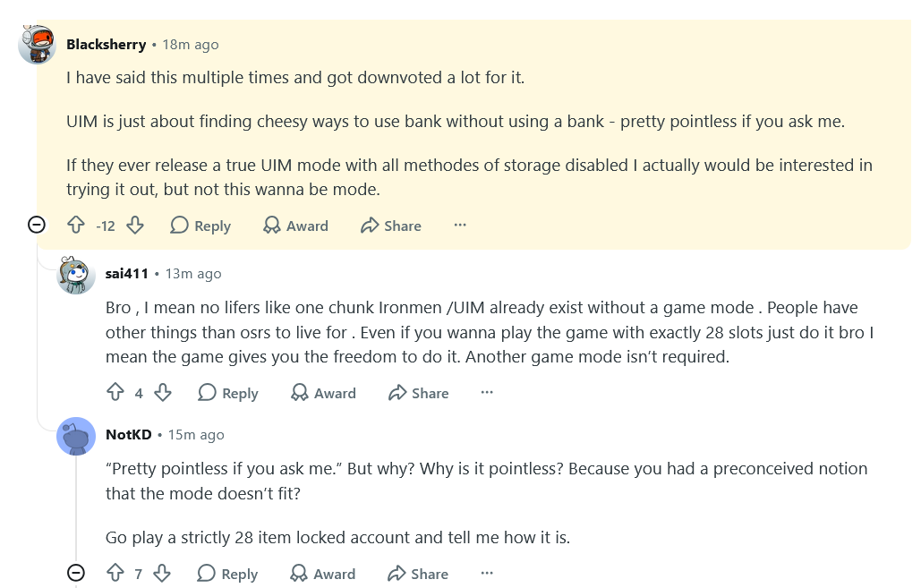Upvote NotKD's comment
This screenshot has height=588, width=921.
pyautogui.click(x=115, y=573)
